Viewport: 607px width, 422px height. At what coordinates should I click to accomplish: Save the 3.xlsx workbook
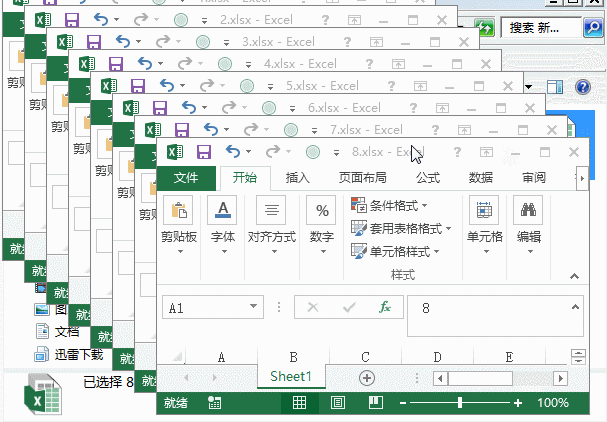pyautogui.click(x=93, y=41)
